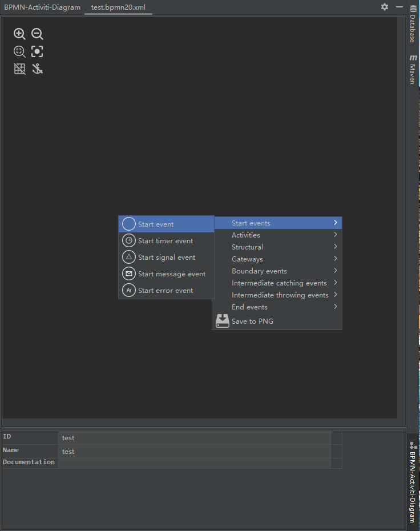Toggle the grid display icon
Screen dimensions: 420x531
(x=19, y=69)
